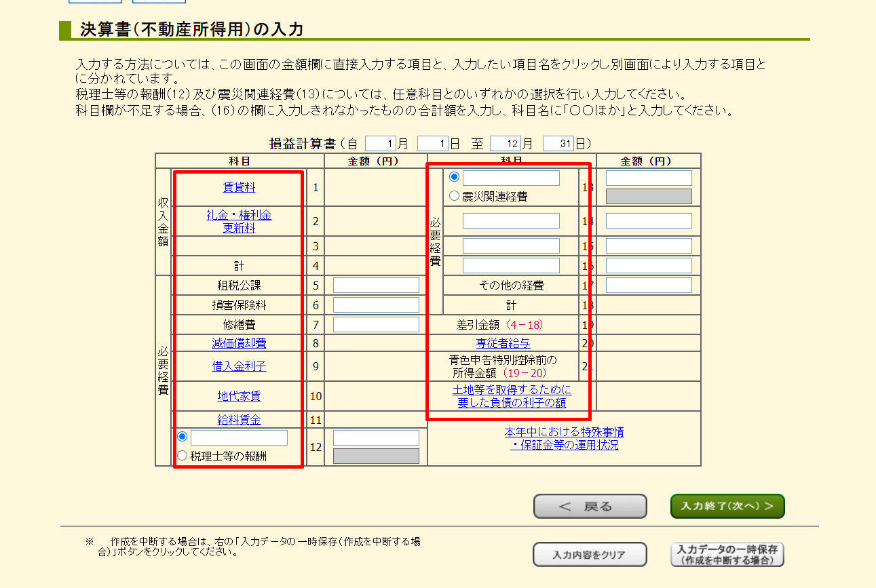Click the 修繕費 amount input field
Viewport: 876px width, 588px height.
(376, 325)
